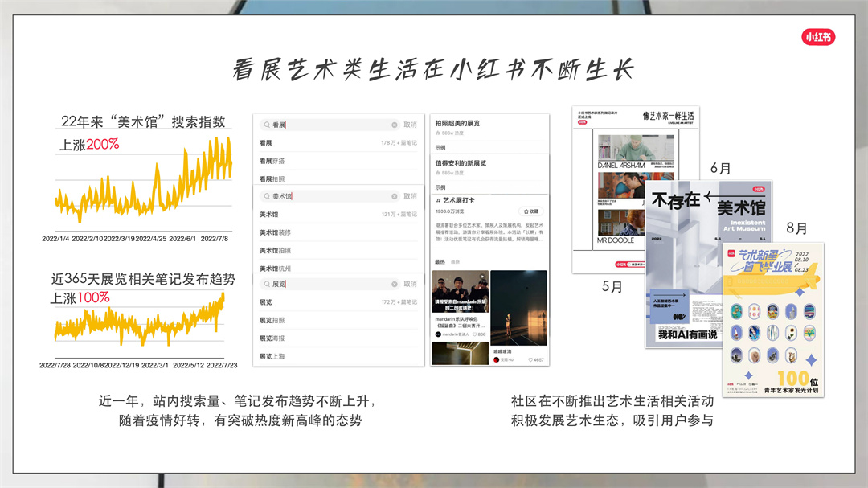This screenshot has height=488, width=868.
Task: Toggle like on the post with 4657 hearts
Action: click(530, 359)
